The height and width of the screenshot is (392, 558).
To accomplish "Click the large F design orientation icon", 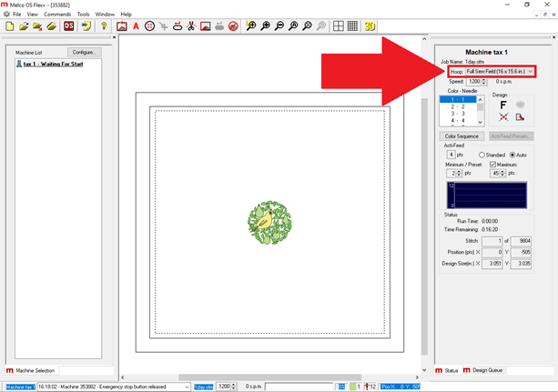I will coord(502,105).
